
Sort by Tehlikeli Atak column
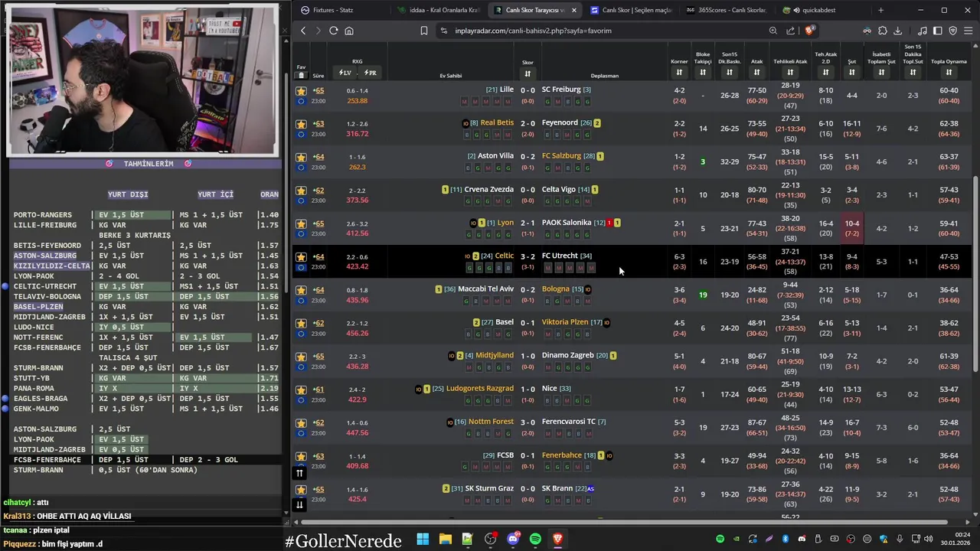790,73
